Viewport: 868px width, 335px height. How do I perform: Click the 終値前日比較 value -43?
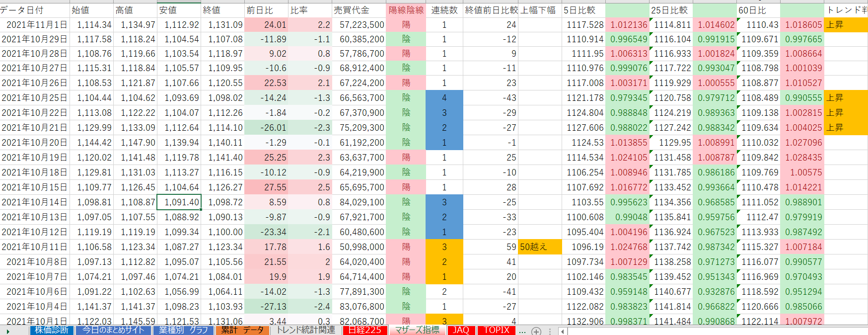491,98
